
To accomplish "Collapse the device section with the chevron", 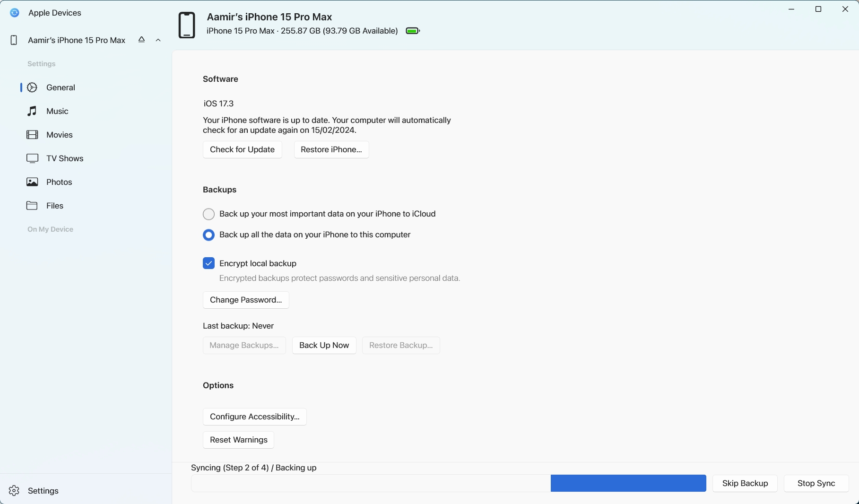I will pyautogui.click(x=158, y=40).
